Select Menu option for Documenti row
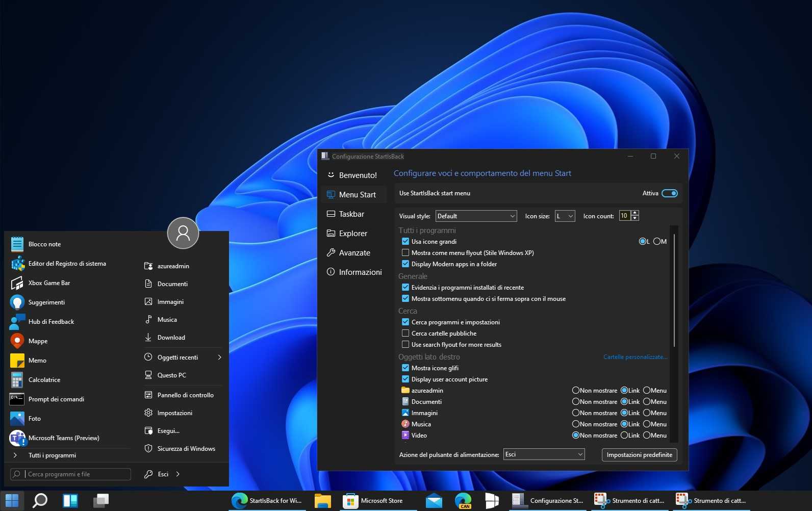 coord(647,402)
